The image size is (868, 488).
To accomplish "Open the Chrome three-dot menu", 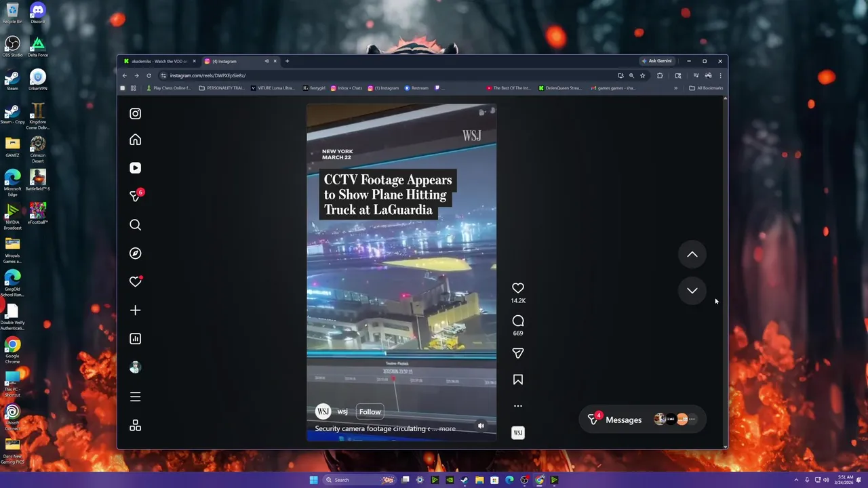I will tap(720, 75).
